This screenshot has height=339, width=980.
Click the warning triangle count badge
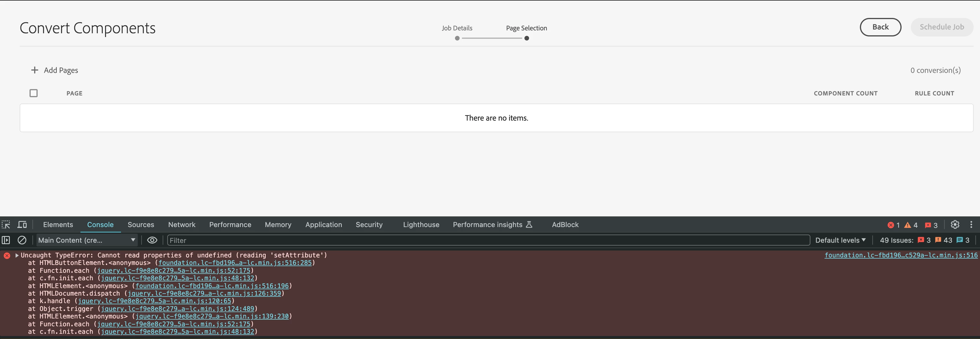coord(911,225)
